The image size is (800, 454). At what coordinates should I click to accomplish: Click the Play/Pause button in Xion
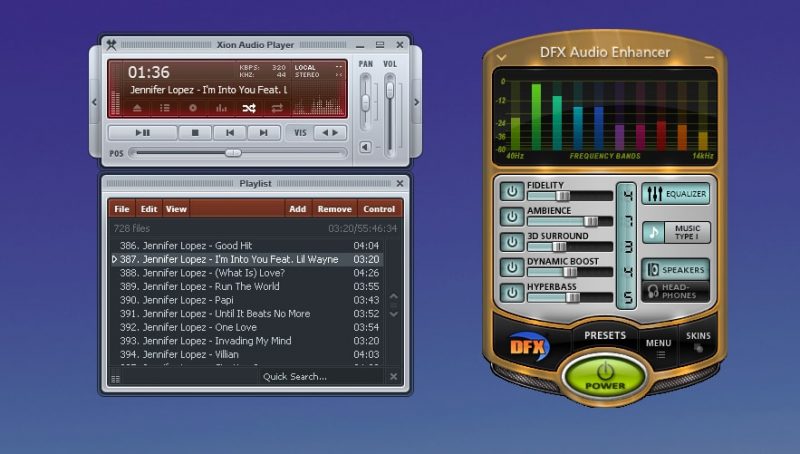142,133
